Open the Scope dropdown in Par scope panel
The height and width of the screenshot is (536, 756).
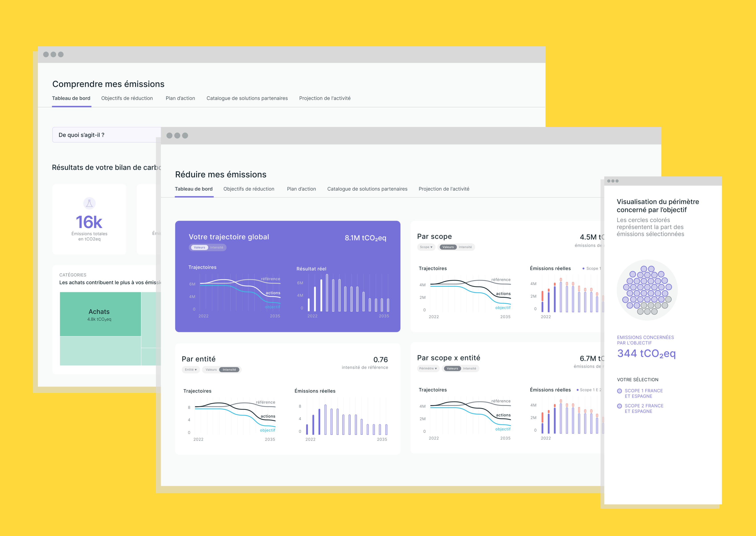pos(426,247)
